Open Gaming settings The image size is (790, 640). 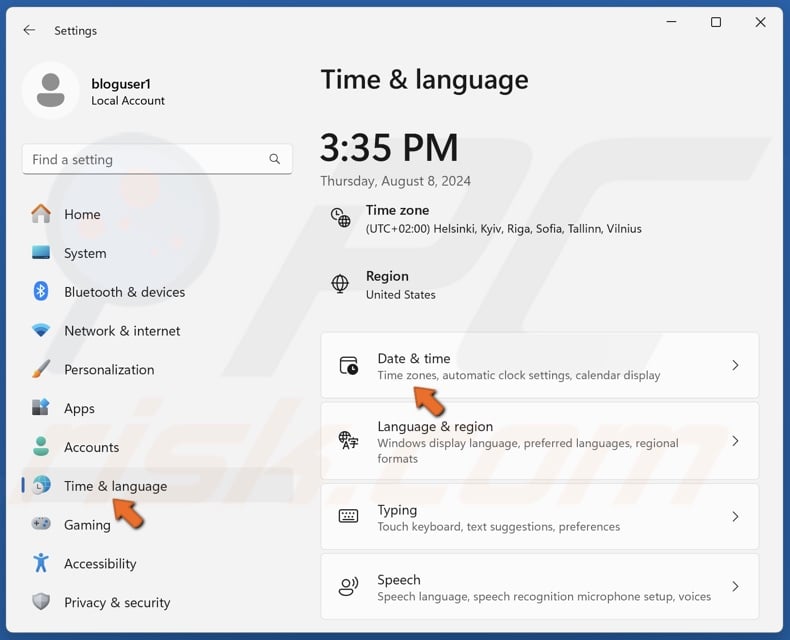point(157,525)
